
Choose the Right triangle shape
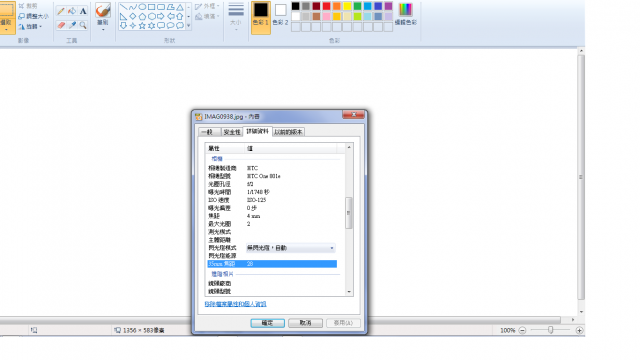coord(123,16)
